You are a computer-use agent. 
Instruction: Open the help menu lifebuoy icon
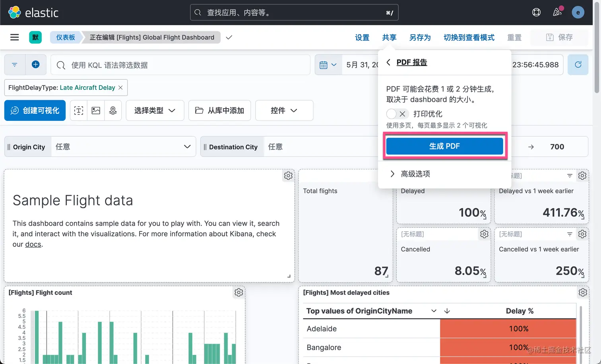[x=536, y=12]
